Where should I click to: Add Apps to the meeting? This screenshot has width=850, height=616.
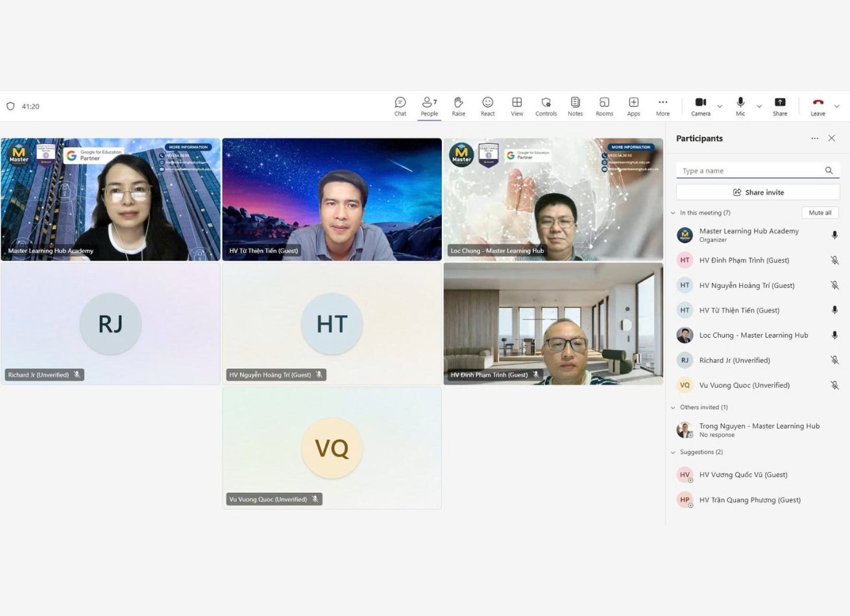(633, 106)
